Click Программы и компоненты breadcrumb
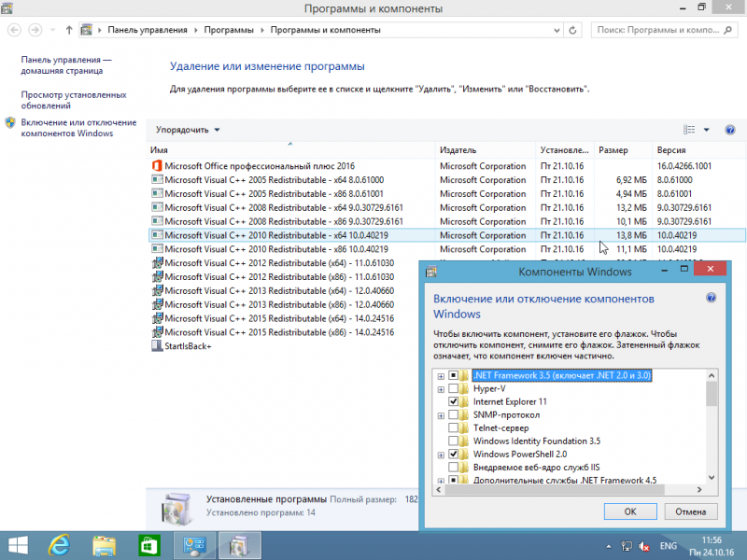Screen dimensions: 747x560 coord(325,30)
